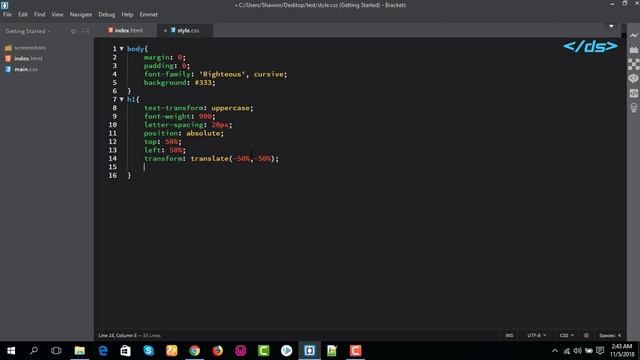Switch to the index.html tab

click(x=125, y=30)
